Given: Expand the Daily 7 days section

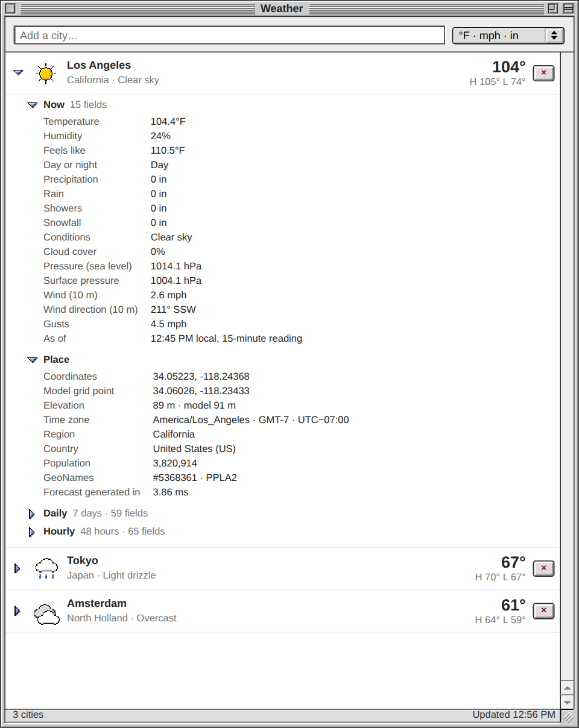Looking at the screenshot, I should [32, 514].
